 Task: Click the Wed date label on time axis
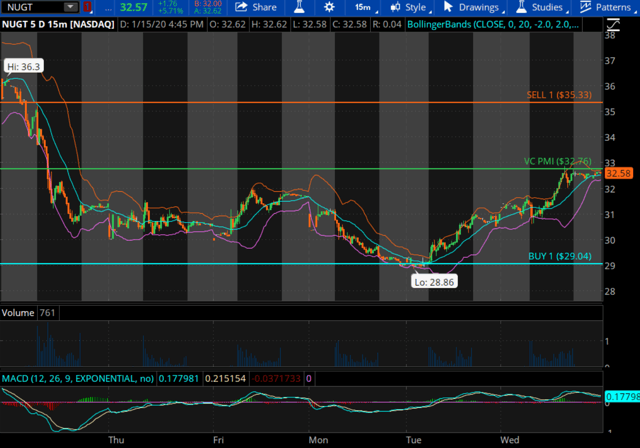510,440
